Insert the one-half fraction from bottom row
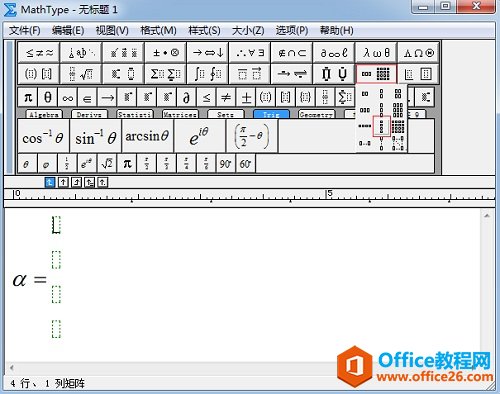 [x=67, y=164]
